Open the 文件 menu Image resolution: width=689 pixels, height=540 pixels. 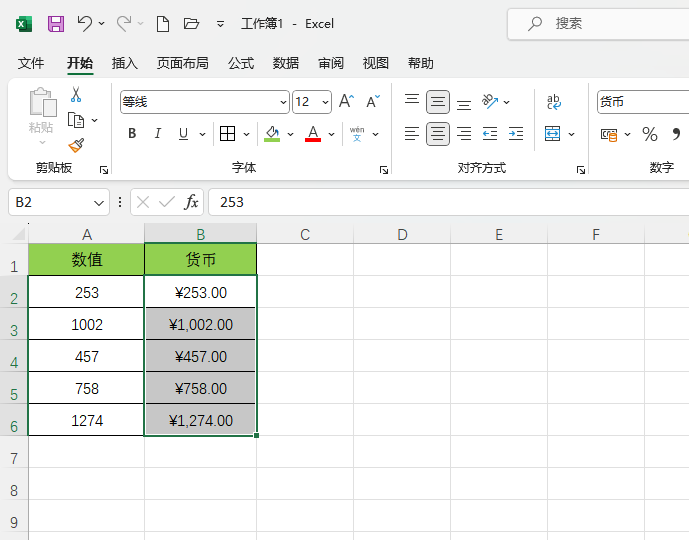click(x=31, y=63)
